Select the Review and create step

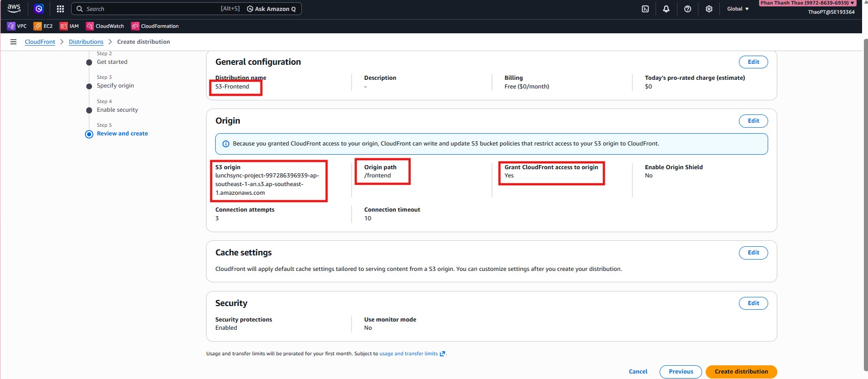coord(122,134)
